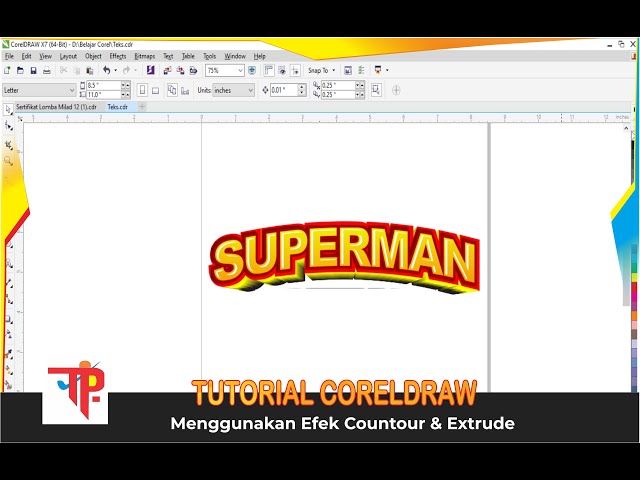Toggle Show grid button
The image size is (640, 480).
click(282, 70)
